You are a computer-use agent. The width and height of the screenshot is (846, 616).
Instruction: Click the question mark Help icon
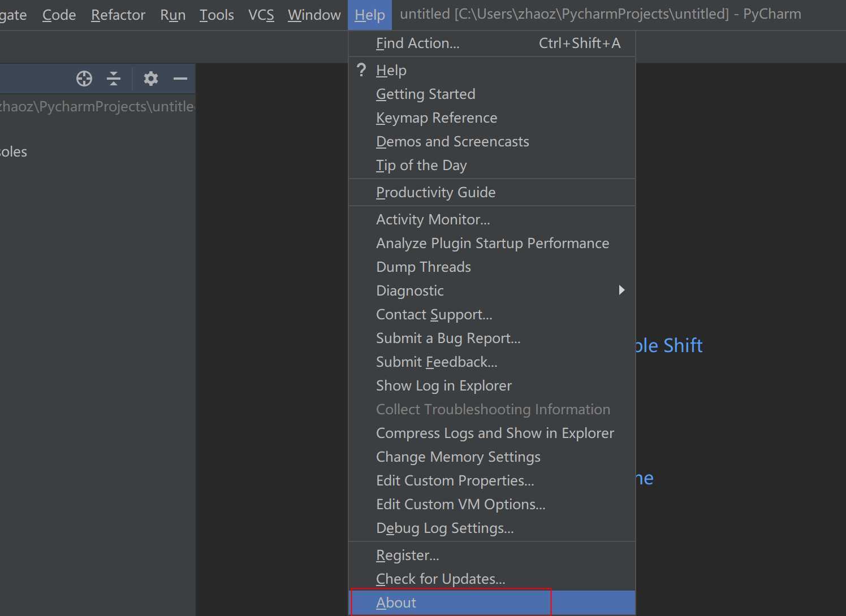coord(362,70)
